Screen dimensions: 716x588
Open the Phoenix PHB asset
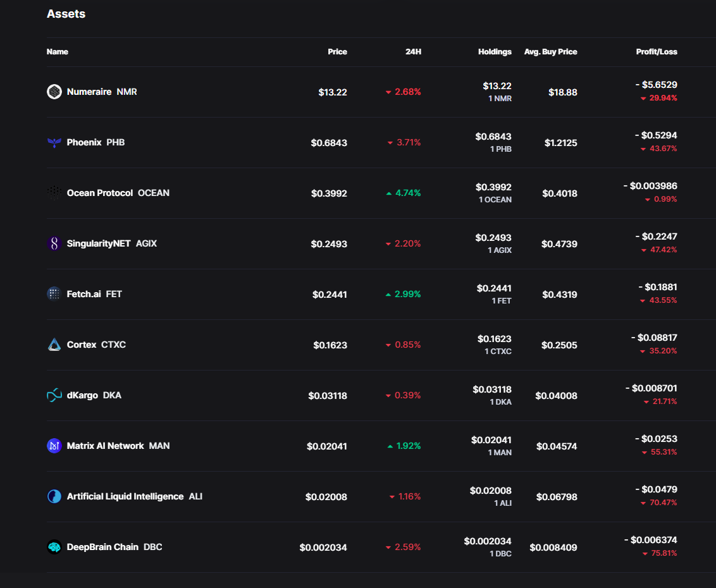pos(96,142)
